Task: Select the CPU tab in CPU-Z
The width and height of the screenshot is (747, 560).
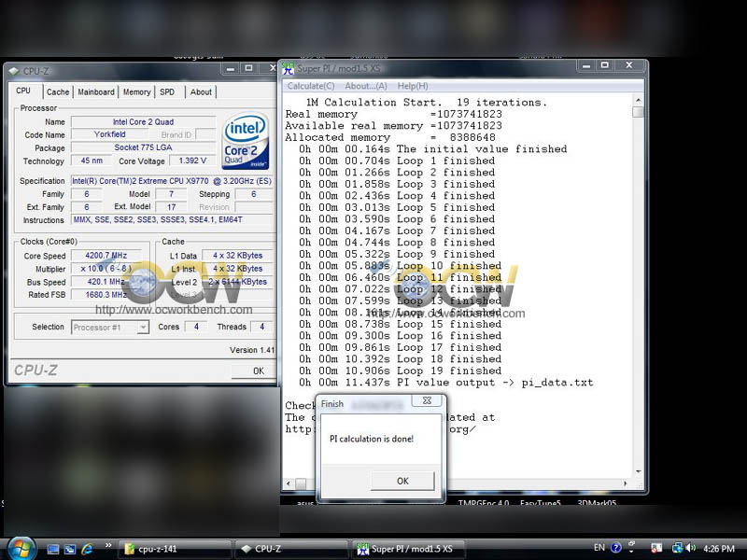Action: click(x=23, y=91)
